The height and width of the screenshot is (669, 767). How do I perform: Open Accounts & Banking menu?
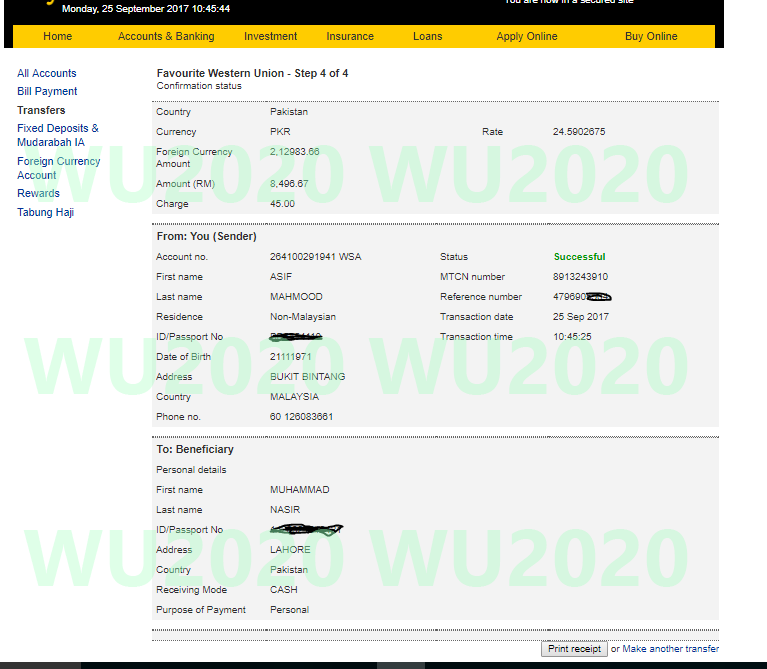166,36
